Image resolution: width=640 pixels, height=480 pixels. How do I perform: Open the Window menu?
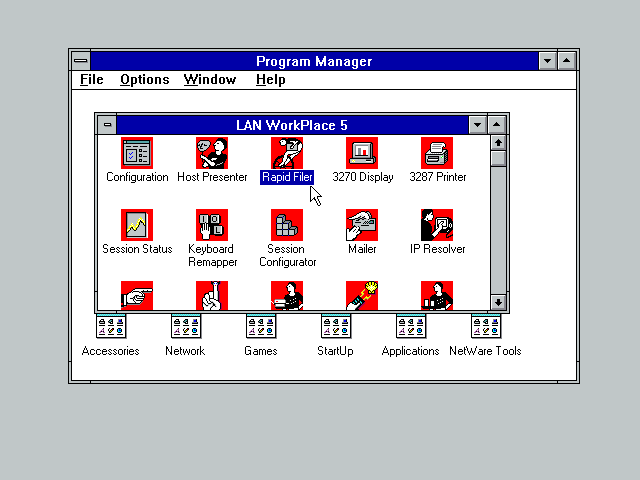click(210, 80)
